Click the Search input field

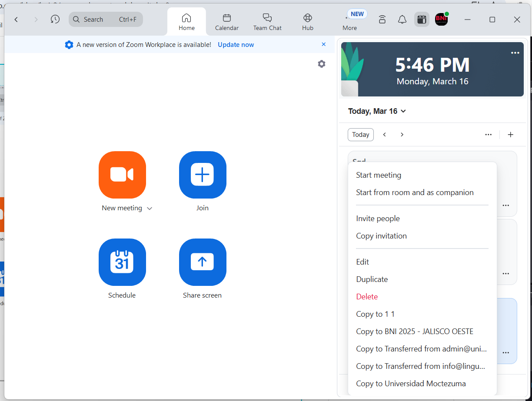106,19
